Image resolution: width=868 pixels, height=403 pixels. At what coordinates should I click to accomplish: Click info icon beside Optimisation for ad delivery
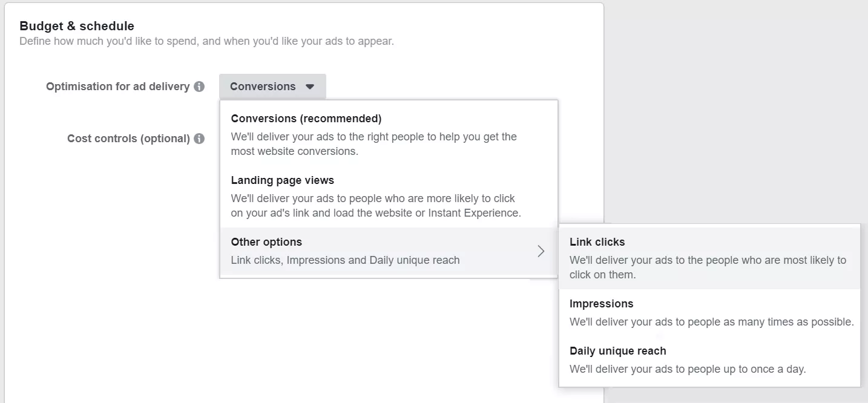coord(199,87)
